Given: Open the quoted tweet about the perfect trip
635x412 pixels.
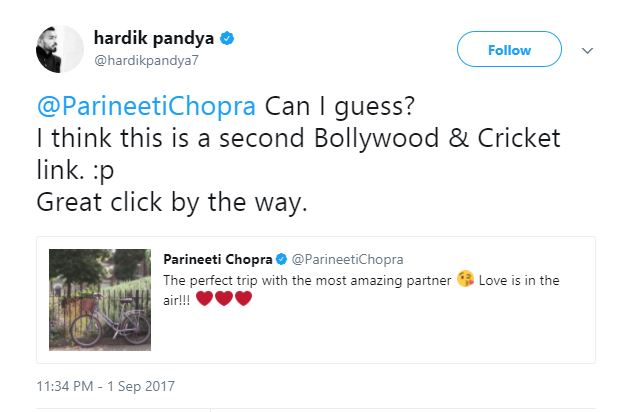Looking at the screenshot, I should [400, 330].
